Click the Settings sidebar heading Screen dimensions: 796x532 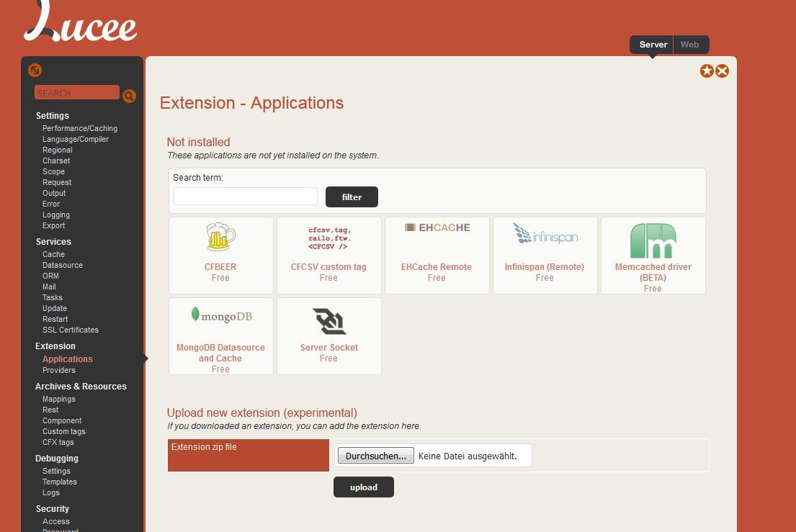[x=53, y=116]
